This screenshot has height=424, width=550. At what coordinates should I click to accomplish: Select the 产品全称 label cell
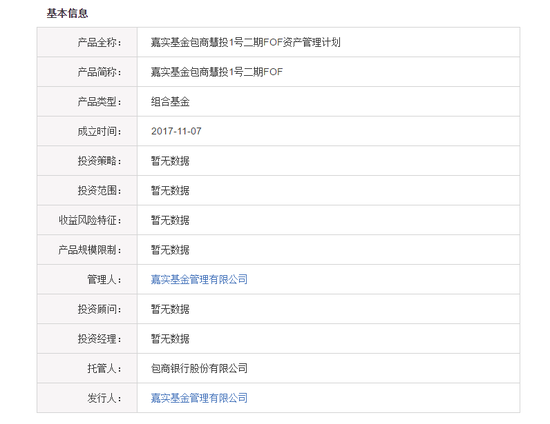[x=87, y=42]
